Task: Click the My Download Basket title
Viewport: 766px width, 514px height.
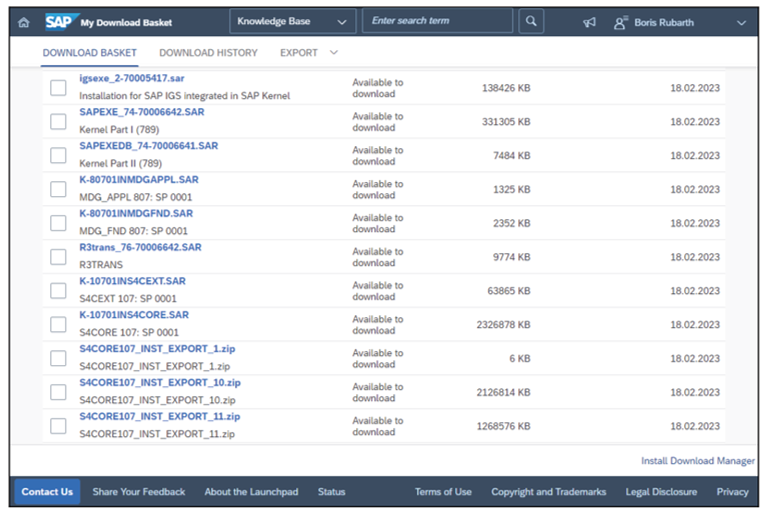Action: (x=126, y=22)
